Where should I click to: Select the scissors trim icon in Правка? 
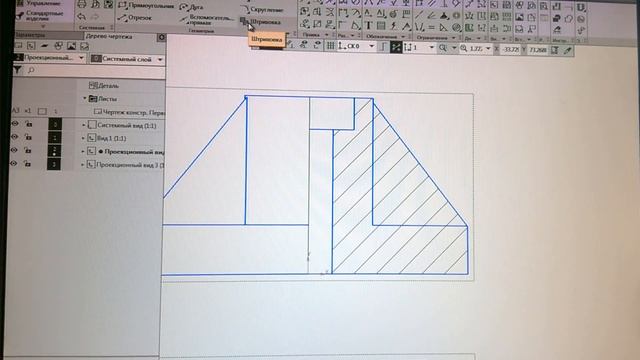(x=330, y=12)
